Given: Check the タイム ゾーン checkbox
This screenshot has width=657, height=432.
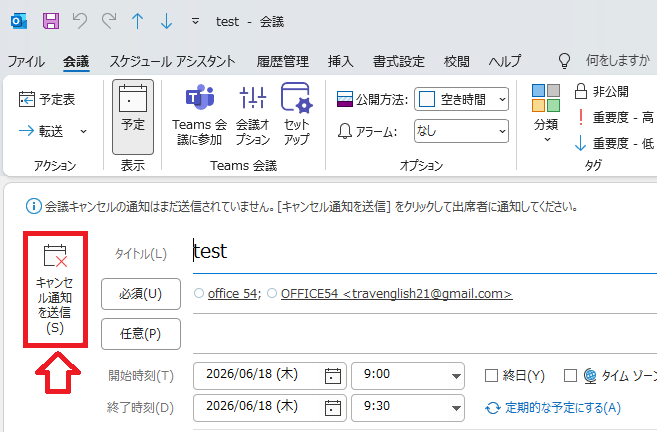Looking at the screenshot, I should [x=570, y=376].
